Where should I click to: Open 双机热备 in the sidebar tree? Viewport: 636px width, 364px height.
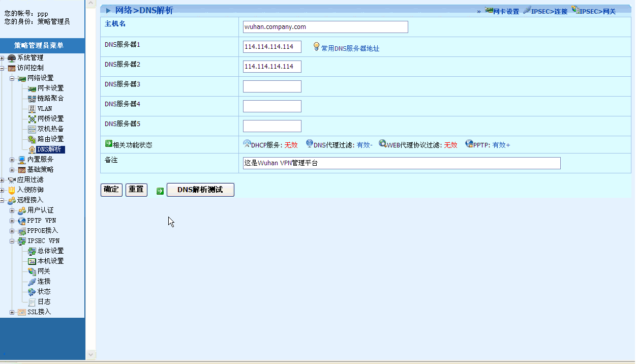click(x=50, y=129)
